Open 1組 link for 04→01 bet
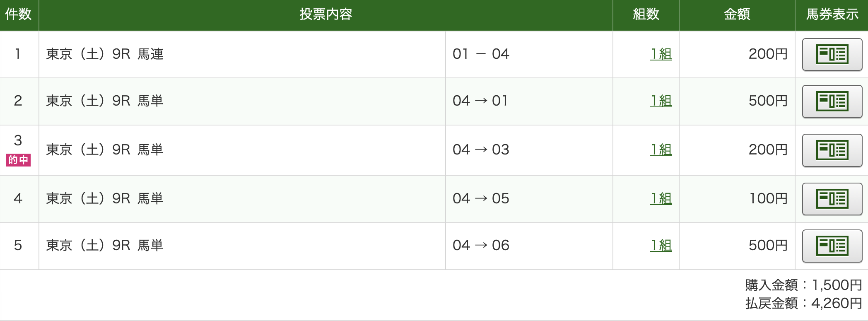This screenshot has width=868, height=321. [661, 101]
